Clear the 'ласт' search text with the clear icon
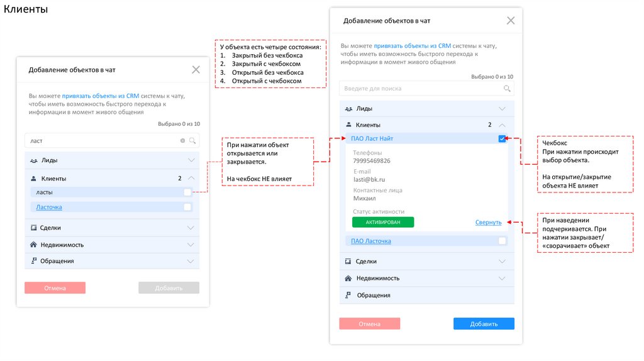This screenshot has height=361, width=644. tap(183, 141)
